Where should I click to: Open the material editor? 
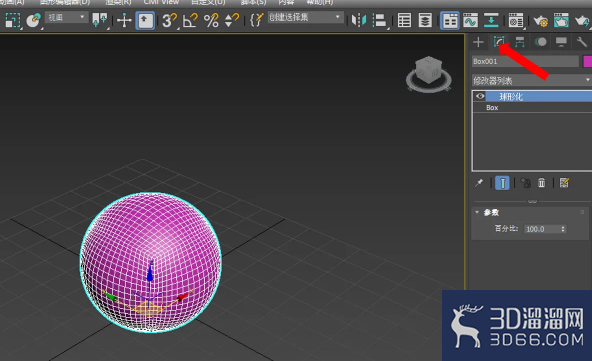pyautogui.click(x=516, y=20)
